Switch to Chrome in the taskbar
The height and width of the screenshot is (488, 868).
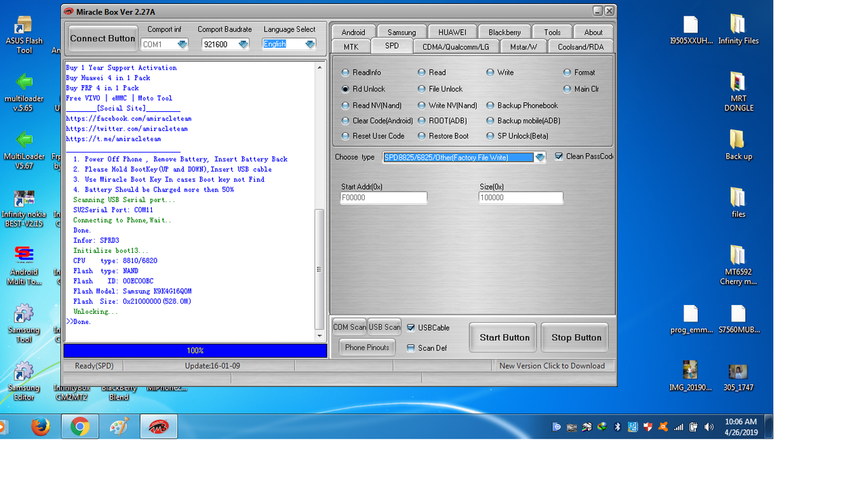click(x=79, y=426)
